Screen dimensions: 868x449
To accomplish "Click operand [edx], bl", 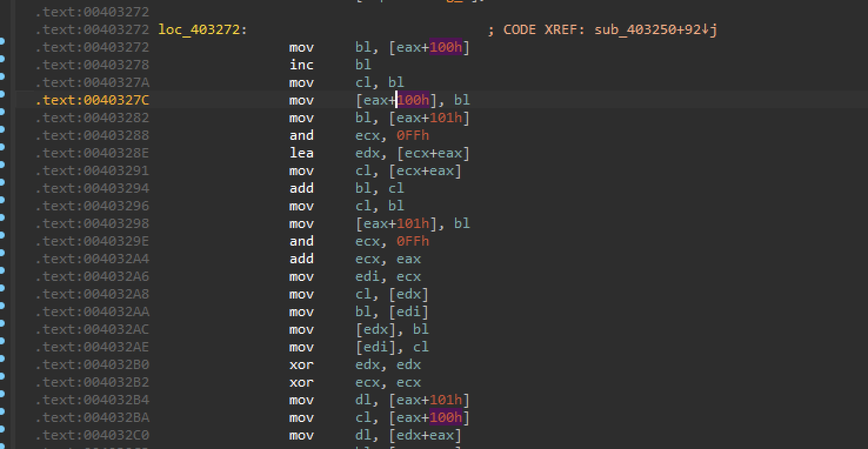I will [x=392, y=329].
